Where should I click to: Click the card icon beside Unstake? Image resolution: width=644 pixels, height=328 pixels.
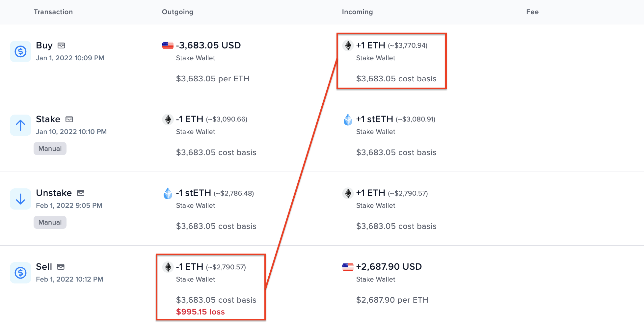tap(81, 193)
